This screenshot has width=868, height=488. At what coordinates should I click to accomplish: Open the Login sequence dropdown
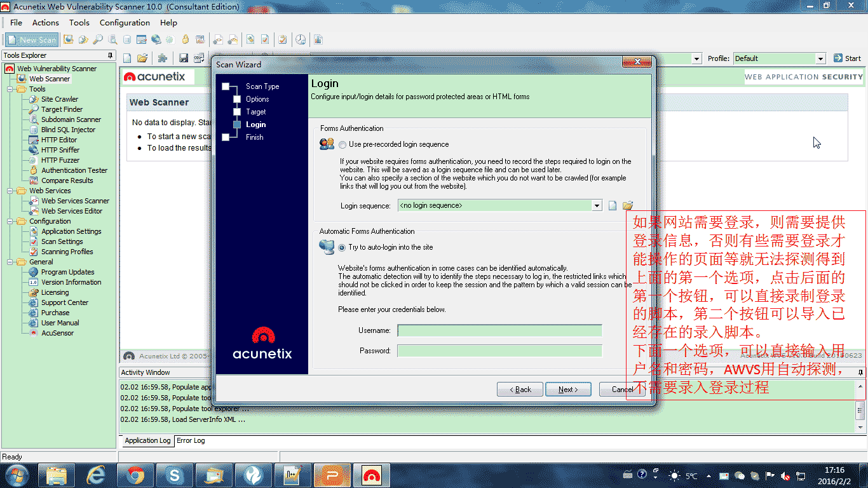coord(597,205)
